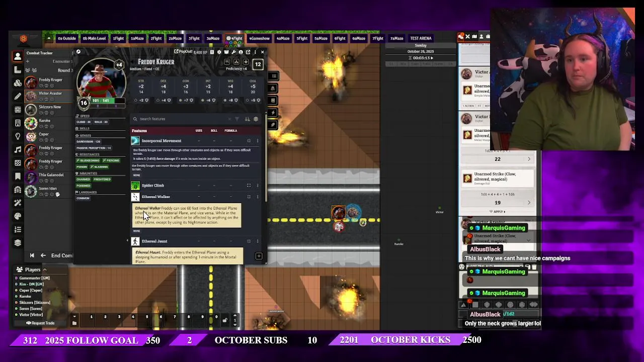Image resolution: width=644 pixels, height=362 pixels.
Task: Click the Search features input field
Action: tap(181, 119)
